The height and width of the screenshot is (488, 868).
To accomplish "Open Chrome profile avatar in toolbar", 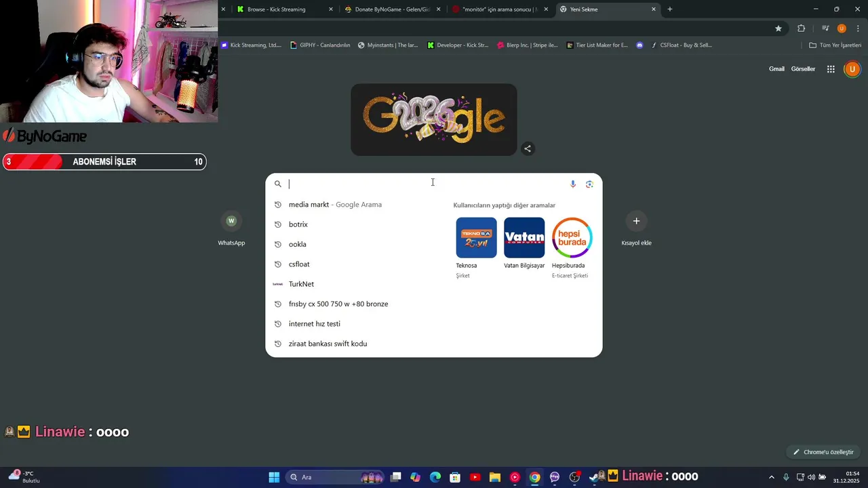I will pyautogui.click(x=842, y=28).
